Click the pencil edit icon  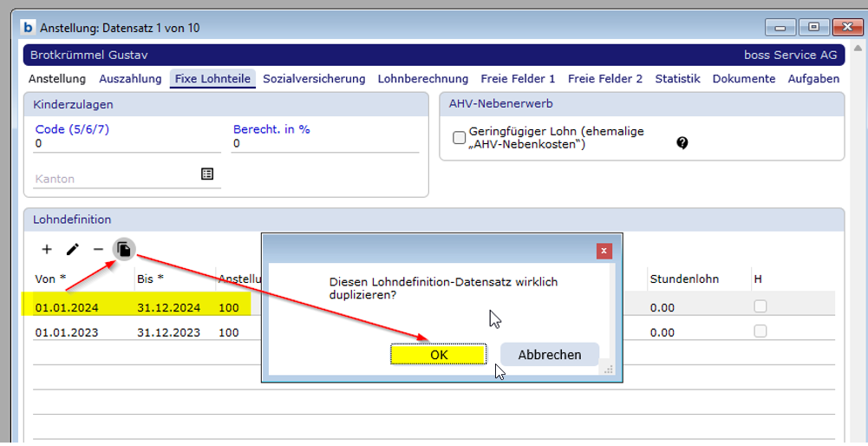click(x=73, y=250)
